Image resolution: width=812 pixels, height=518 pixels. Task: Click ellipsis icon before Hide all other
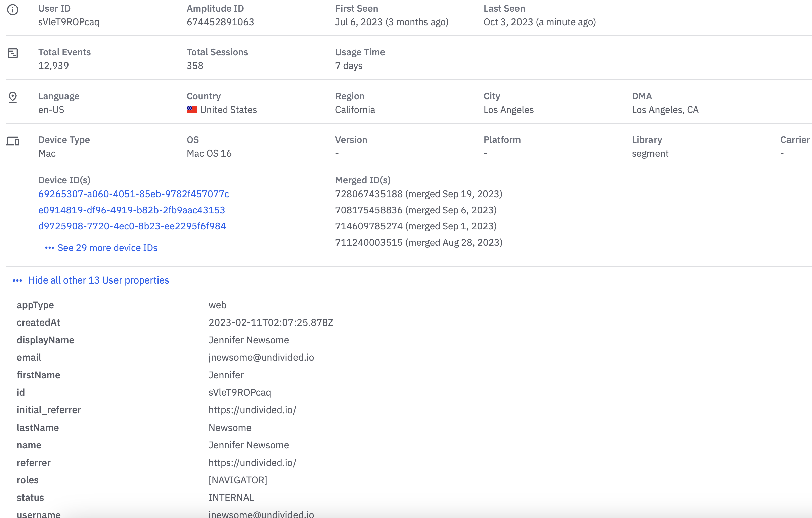point(17,280)
